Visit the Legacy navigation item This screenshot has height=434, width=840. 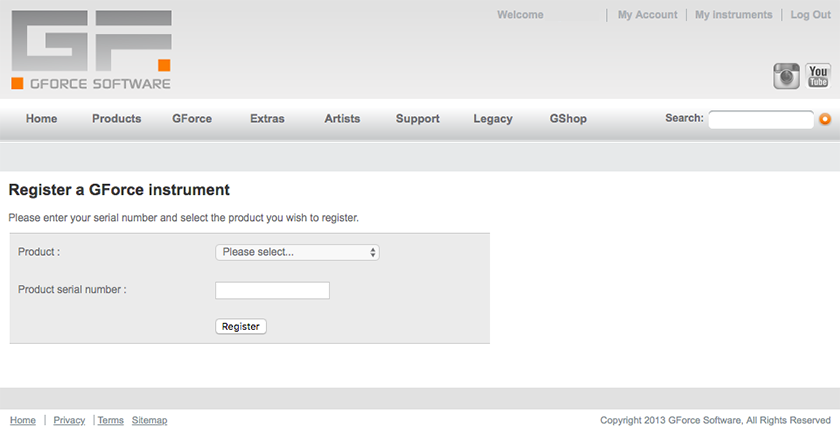coord(493,118)
